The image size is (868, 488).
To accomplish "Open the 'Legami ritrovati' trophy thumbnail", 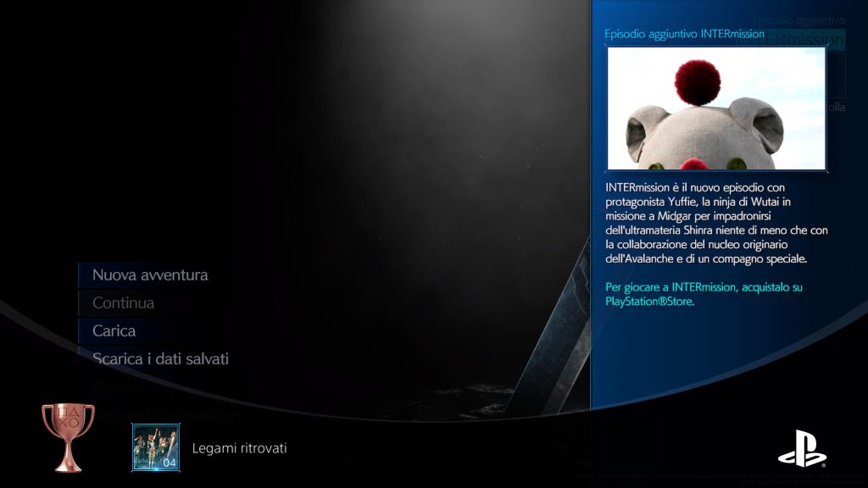I will (x=155, y=447).
